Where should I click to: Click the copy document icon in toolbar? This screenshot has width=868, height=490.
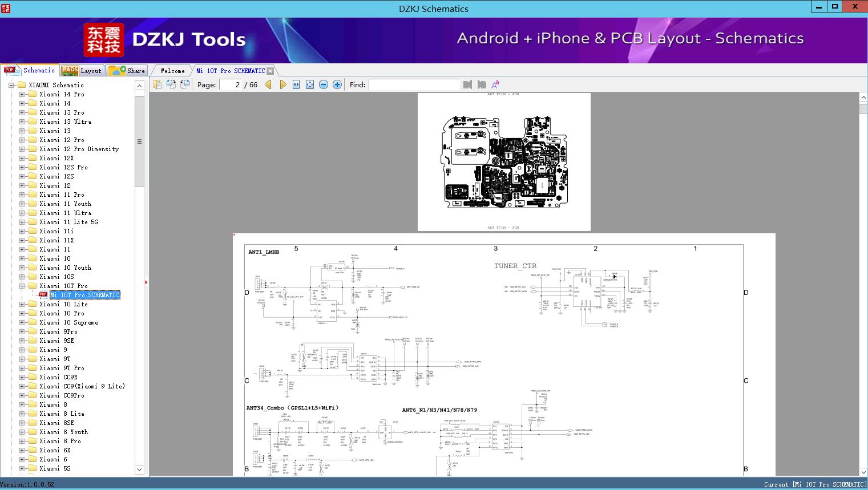click(x=158, y=84)
